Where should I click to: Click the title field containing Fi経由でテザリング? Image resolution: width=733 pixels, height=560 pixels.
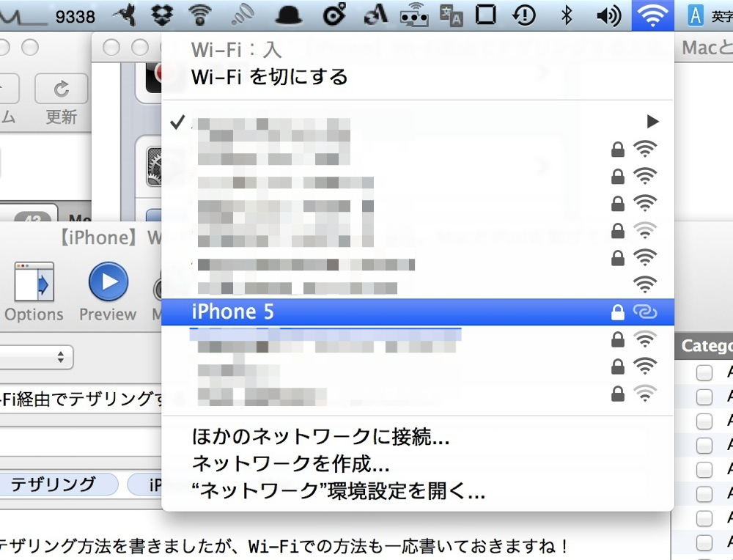[81, 399]
